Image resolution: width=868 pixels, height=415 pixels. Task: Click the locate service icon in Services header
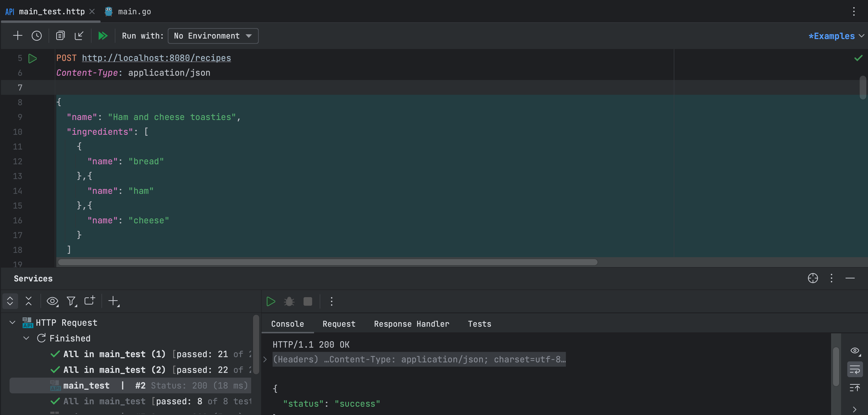click(x=813, y=279)
